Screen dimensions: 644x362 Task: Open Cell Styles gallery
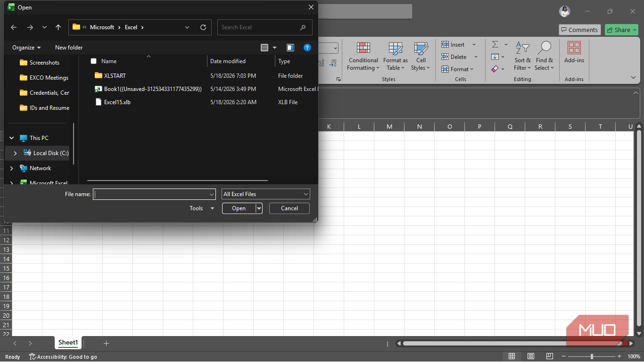click(421, 57)
